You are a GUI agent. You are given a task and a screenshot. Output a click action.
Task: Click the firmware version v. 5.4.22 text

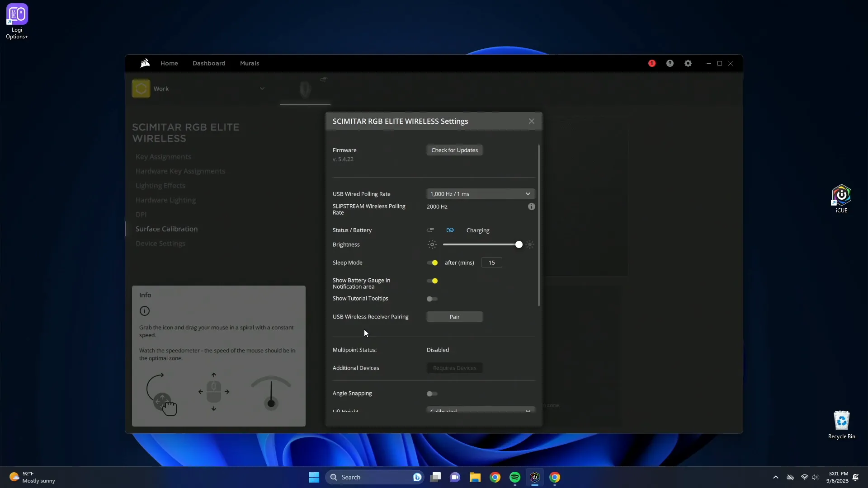343,159
